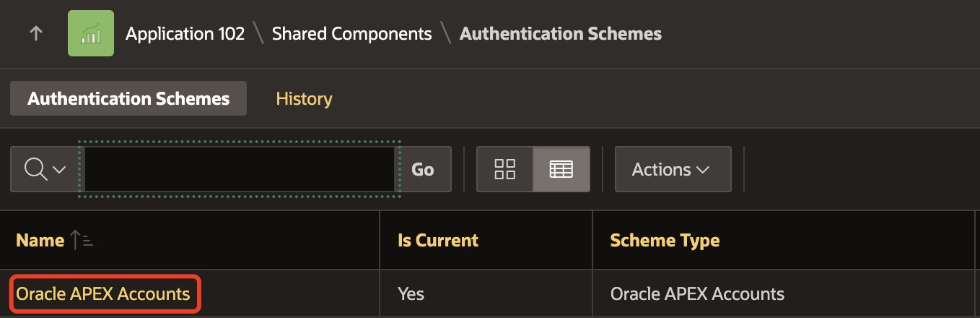Open the Actions dropdown menu
Image resolution: width=980 pixels, height=318 pixels.
pos(672,169)
